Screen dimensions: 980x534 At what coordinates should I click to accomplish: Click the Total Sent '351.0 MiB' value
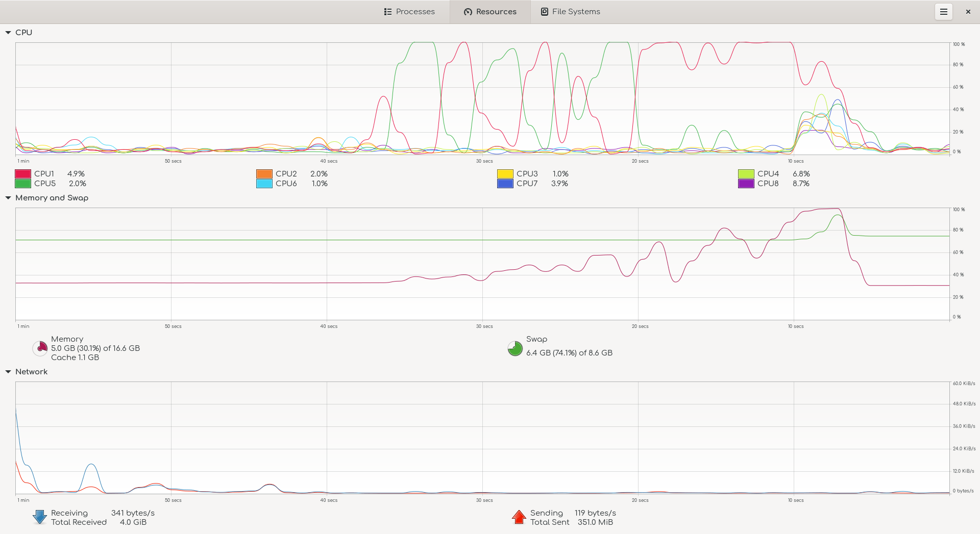[595, 522]
